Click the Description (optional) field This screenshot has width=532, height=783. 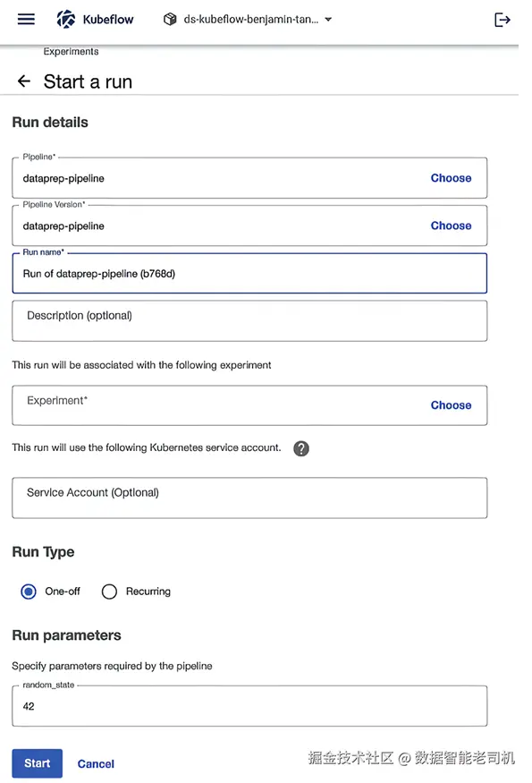[x=249, y=320]
